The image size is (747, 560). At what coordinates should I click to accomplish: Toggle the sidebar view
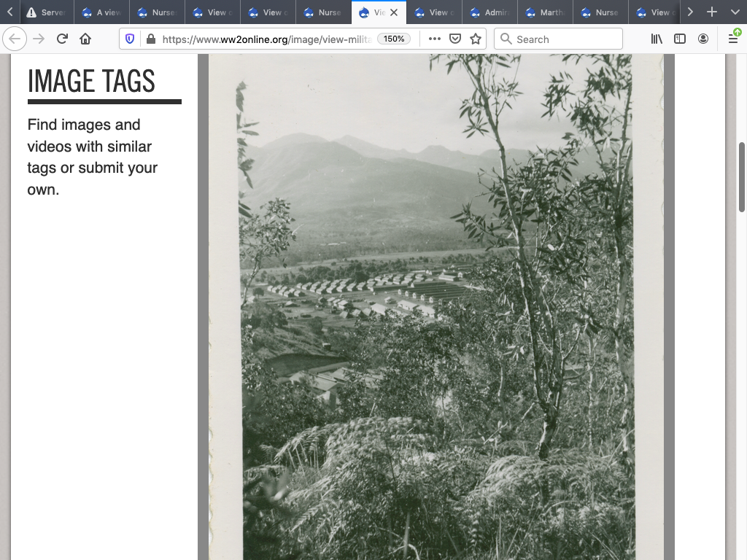[680, 39]
